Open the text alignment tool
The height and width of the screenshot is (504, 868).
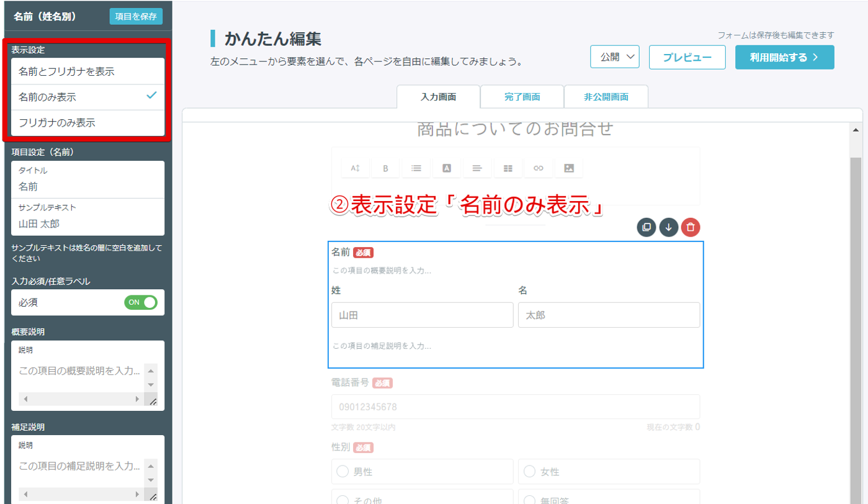point(477,168)
